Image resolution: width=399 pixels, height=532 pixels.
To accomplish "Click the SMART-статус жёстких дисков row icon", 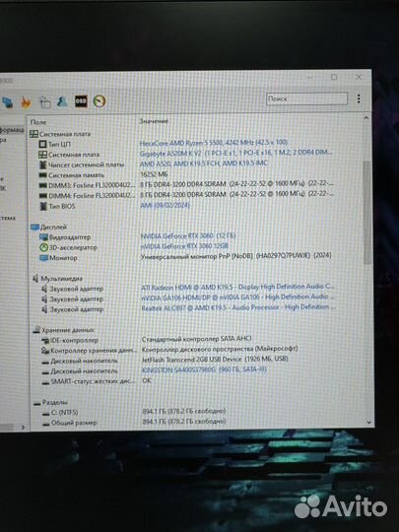I will pos(45,382).
